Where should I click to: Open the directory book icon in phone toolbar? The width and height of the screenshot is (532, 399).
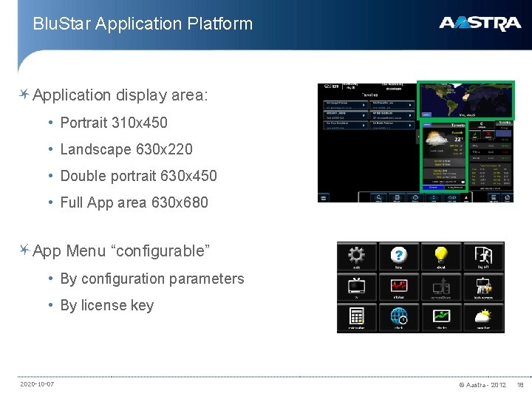[397, 198]
